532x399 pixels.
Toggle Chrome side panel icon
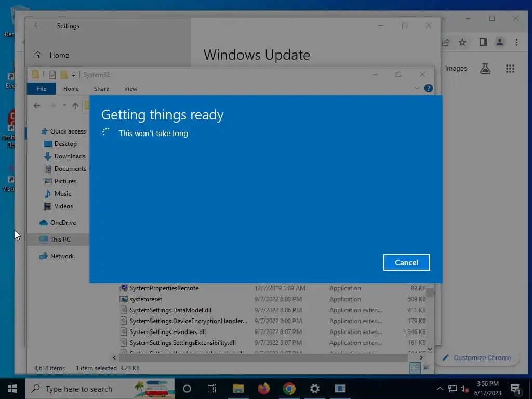[x=483, y=42]
